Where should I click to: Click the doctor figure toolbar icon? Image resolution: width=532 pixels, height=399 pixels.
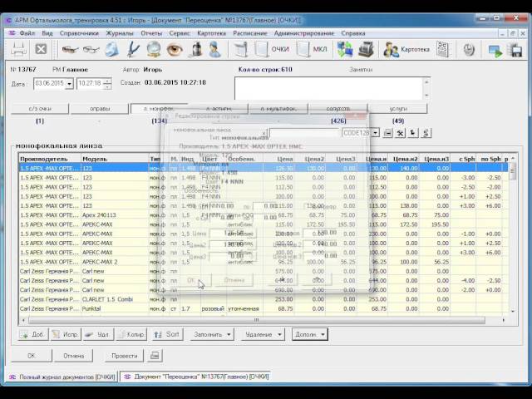tap(215, 50)
